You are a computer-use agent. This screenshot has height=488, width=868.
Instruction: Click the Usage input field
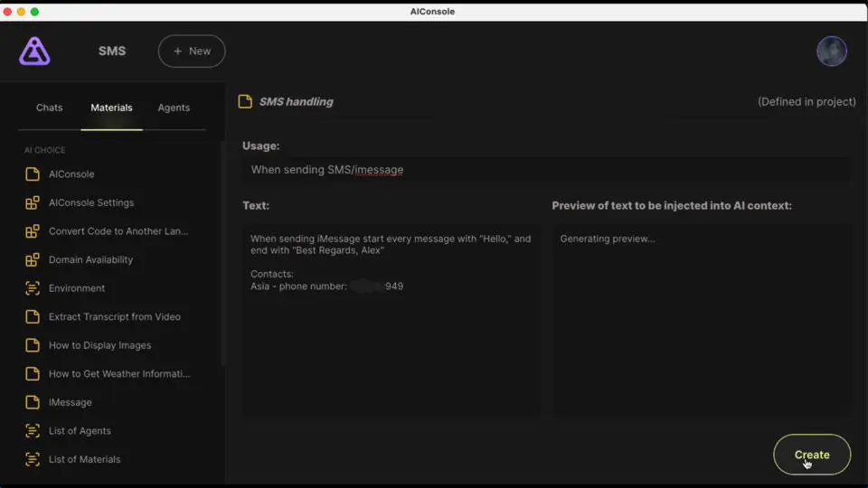click(x=546, y=170)
